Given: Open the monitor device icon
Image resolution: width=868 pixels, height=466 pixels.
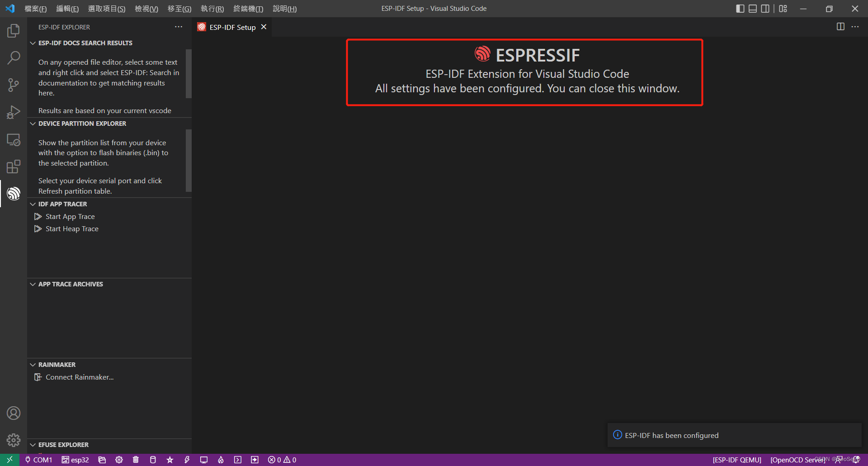Looking at the screenshot, I should point(204,460).
